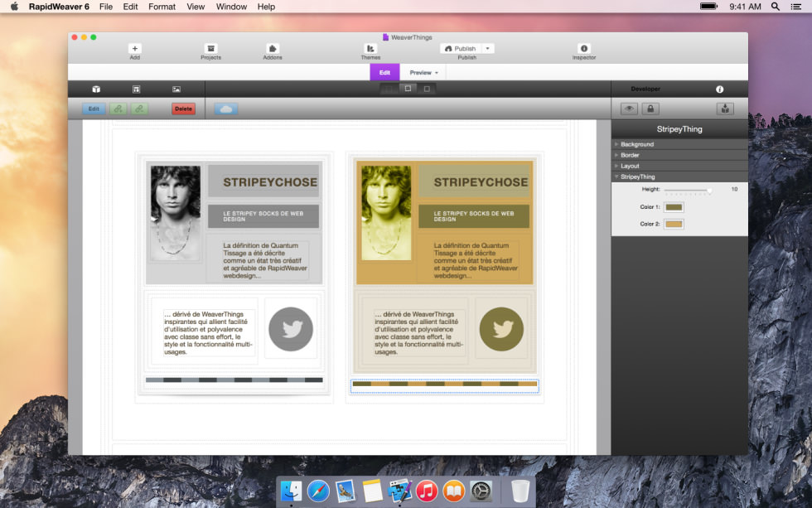Image resolution: width=812 pixels, height=508 pixels.
Task: Open the Inspector from toolbar
Action: [583, 49]
